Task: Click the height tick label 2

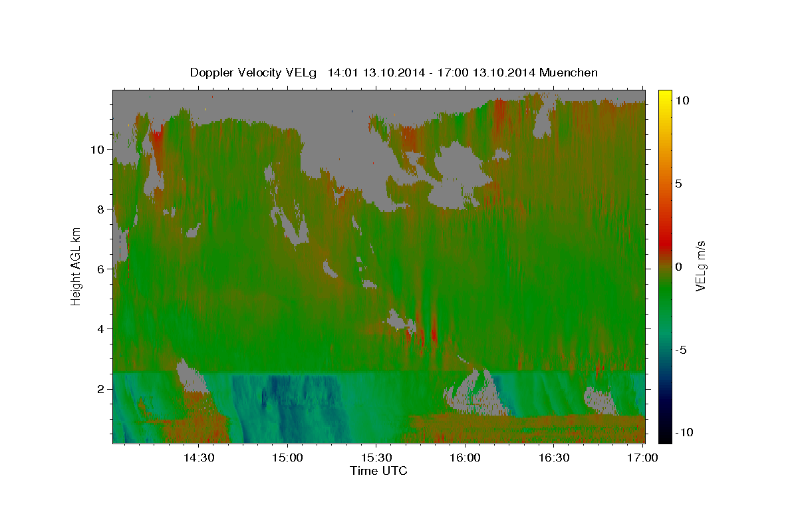Action: coord(101,388)
